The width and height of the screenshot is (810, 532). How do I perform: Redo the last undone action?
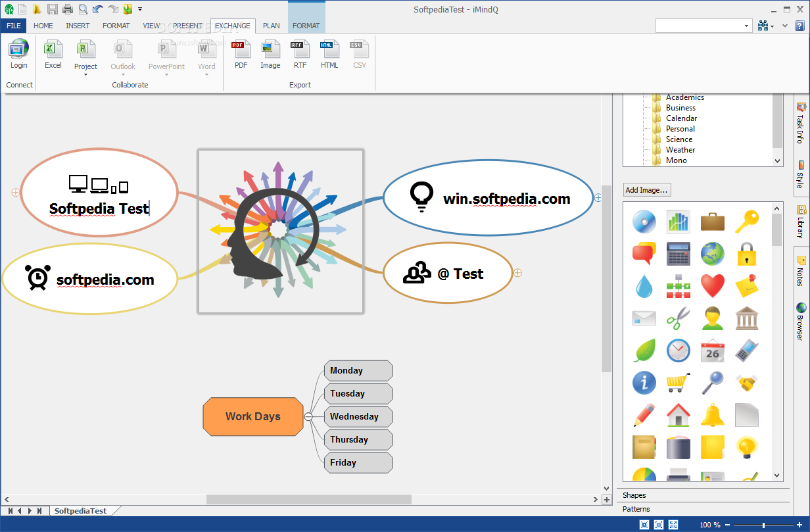coord(113,9)
